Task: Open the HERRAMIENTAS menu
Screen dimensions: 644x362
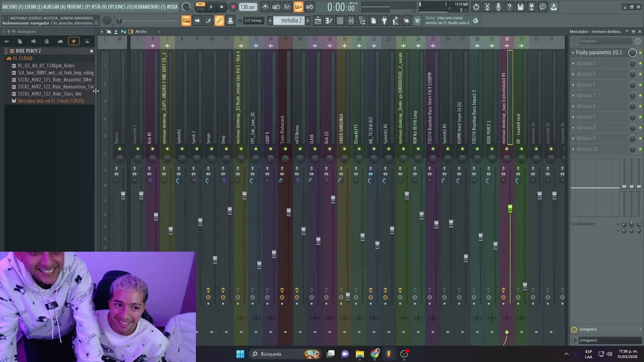Action: 150,7
